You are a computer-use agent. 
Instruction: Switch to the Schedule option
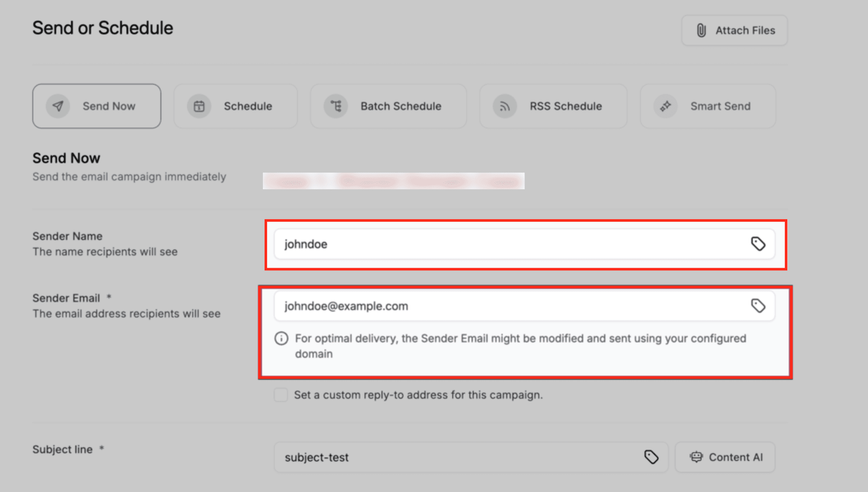coord(235,106)
